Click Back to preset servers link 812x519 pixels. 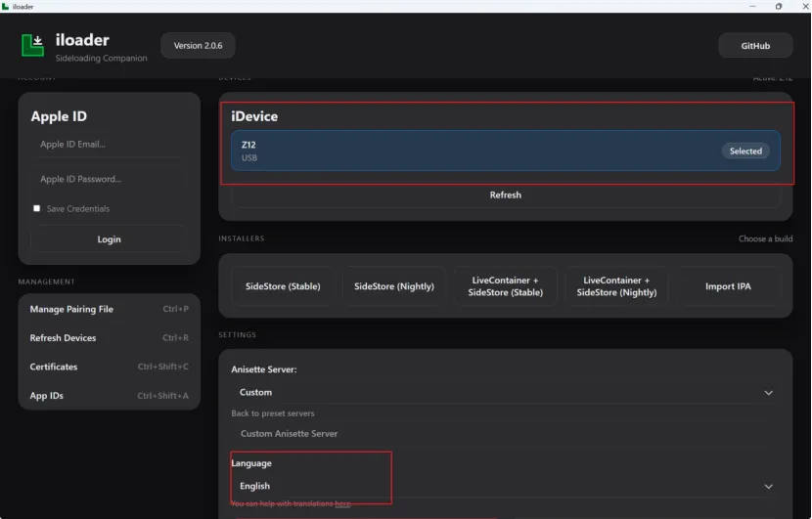tap(272, 413)
